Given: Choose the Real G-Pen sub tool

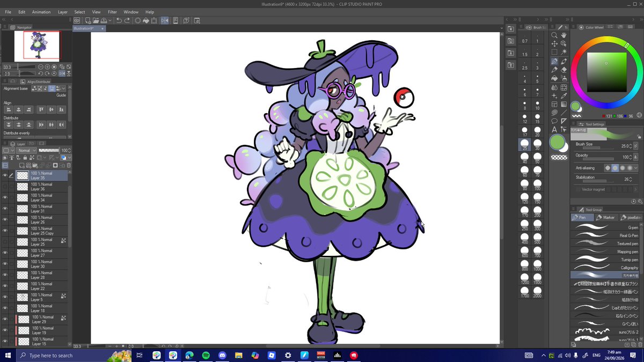Looking at the screenshot, I should (605, 235).
